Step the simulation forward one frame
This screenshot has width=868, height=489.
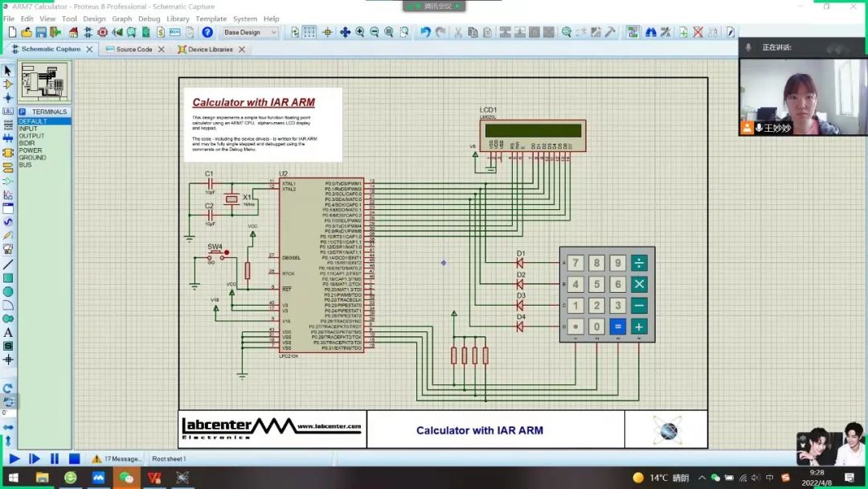(x=35, y=458)
